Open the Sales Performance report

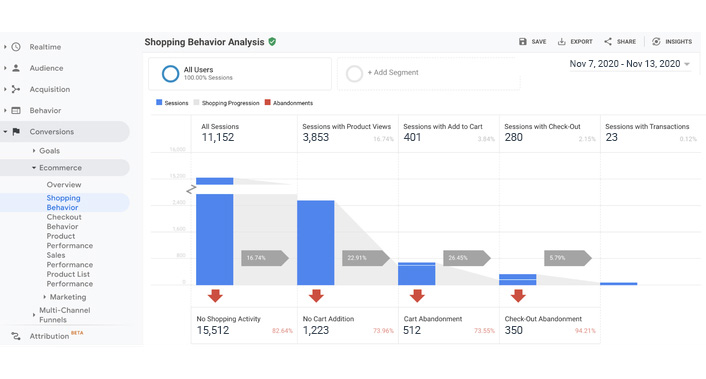[x=69, y=260]
